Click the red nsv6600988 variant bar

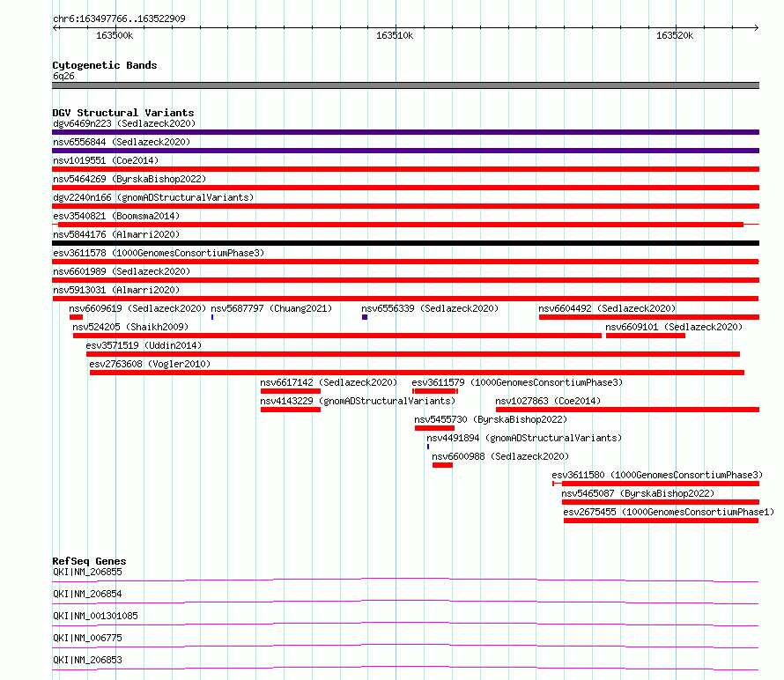(x=442, y=465)
